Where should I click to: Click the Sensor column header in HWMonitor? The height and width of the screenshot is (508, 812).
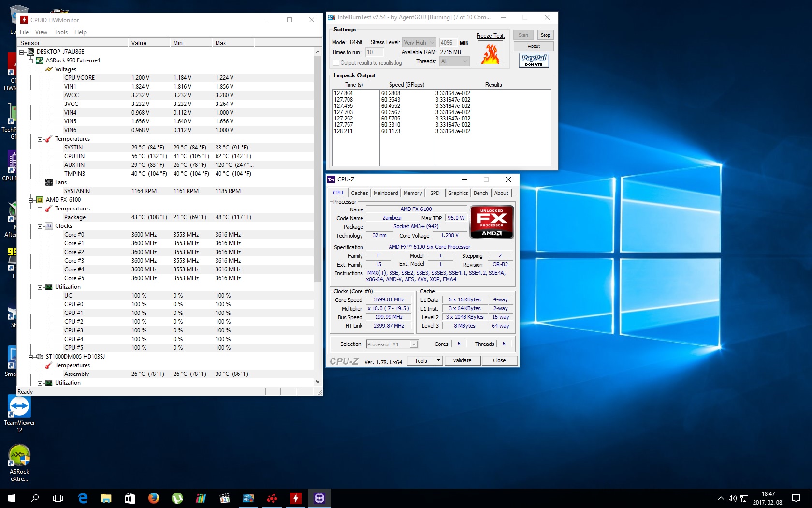(x=72, y=43)
